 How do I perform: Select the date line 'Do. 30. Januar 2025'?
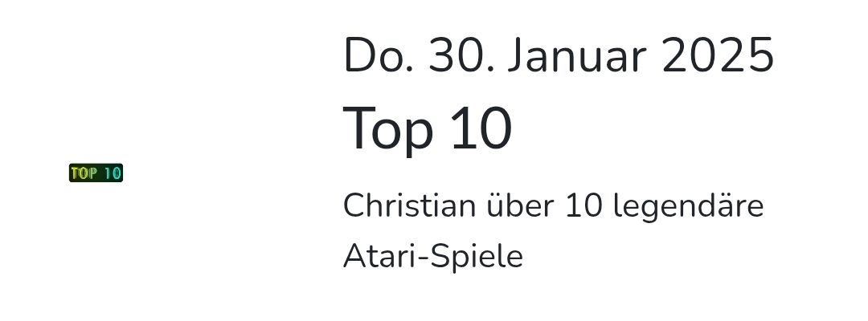[x=559, y=57]
